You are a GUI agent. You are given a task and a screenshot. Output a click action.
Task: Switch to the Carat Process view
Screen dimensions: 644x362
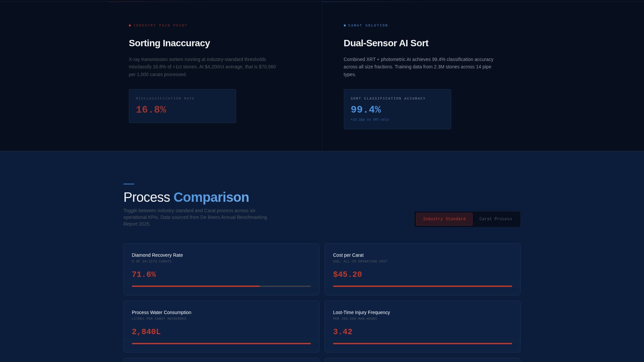pos(495,219)
